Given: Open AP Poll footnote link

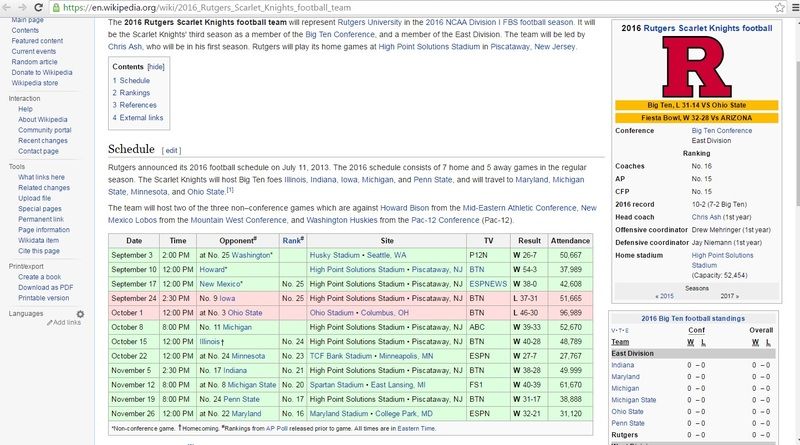Looking at the screenshot, I should click(x=277, y=429).
